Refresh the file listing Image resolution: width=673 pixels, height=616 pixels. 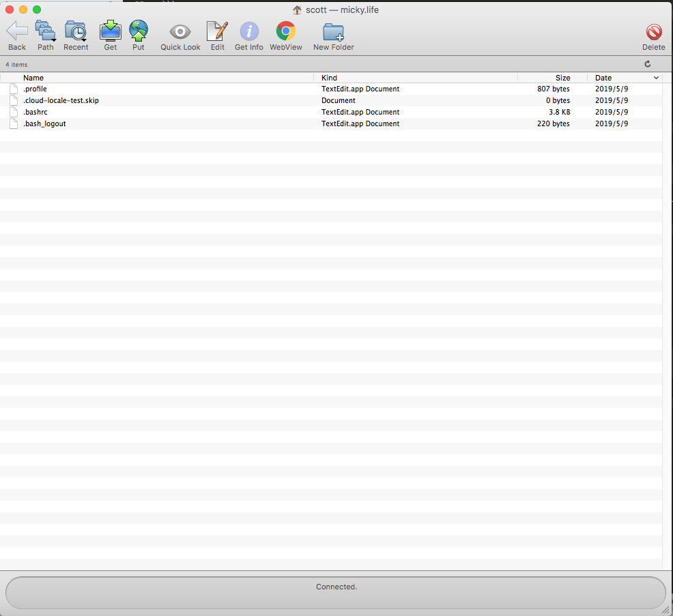[648, 64]
